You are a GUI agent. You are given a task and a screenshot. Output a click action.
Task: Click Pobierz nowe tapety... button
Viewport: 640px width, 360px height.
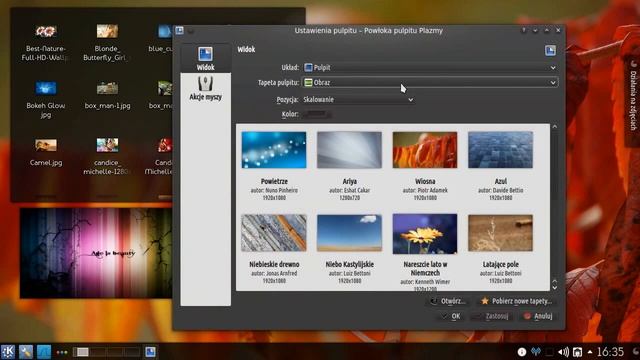(x=517, y=301)
